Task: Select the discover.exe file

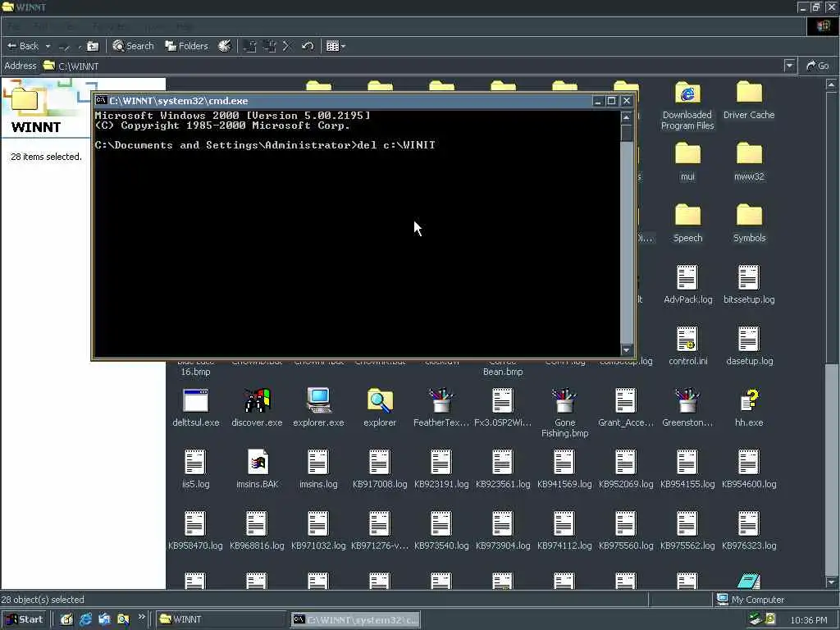Action: tap(257, 408)
